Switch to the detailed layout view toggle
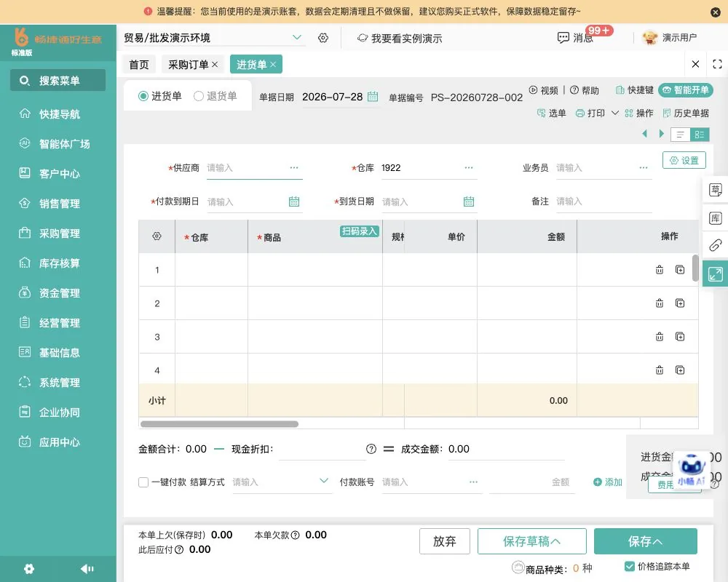The width and height of the screenshot is (728, 582). (700, 135)
